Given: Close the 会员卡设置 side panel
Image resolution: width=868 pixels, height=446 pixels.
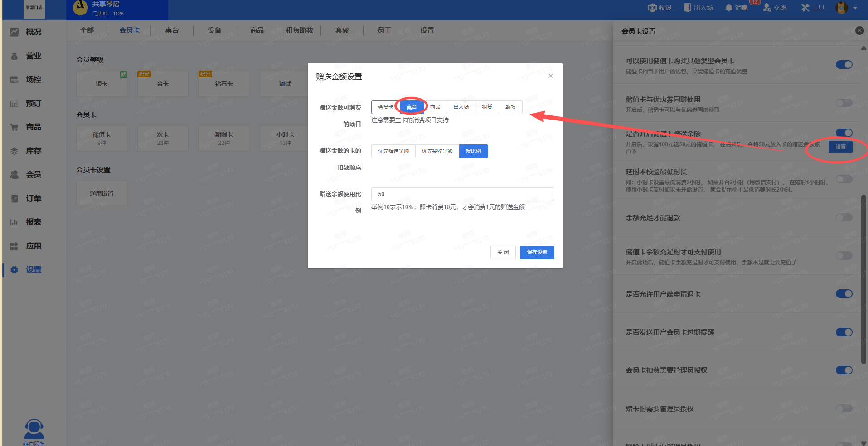Looking at the screenshot, I should coord(859,31).
